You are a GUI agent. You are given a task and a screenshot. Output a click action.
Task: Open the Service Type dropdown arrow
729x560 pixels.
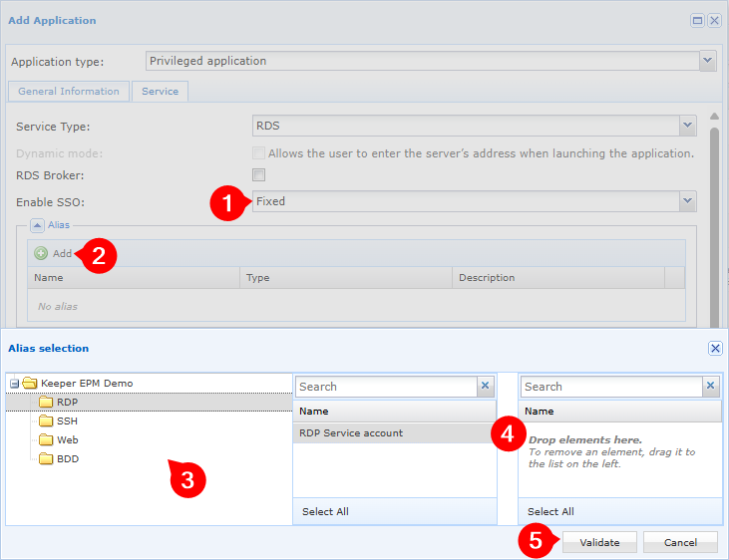coord(688,126)
